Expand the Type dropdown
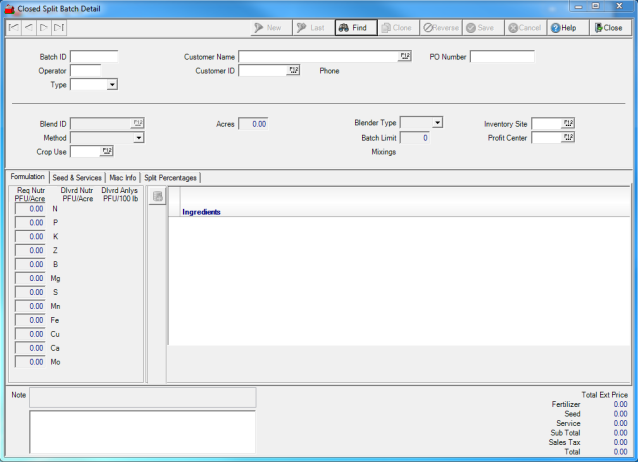638x462 pixels. tap(112, 85)
